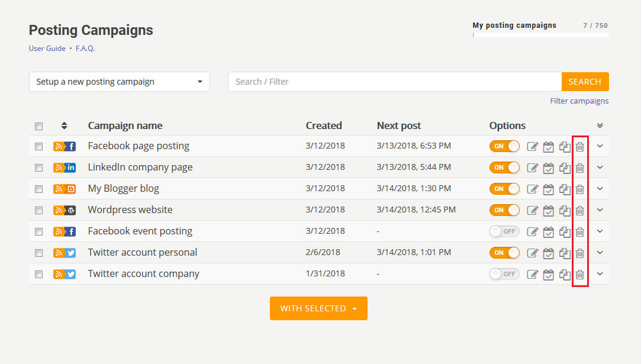Delete the Facebook page posting campaign
Viewport: 641px width, 364px height.
579,146
